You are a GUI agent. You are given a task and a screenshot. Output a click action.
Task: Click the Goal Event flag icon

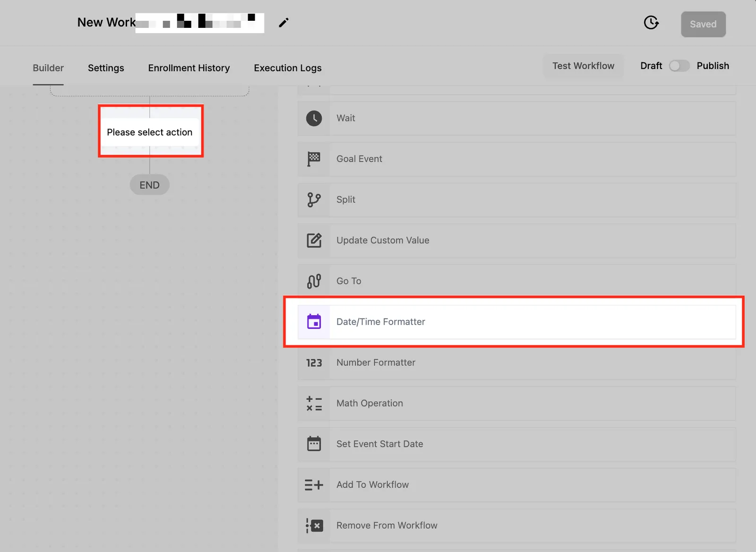pos(314,159)
